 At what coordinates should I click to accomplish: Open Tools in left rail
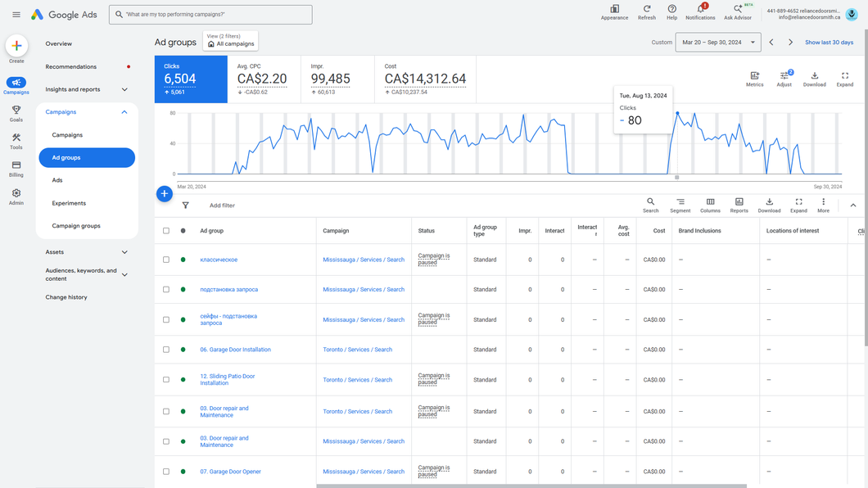(16, 141)
